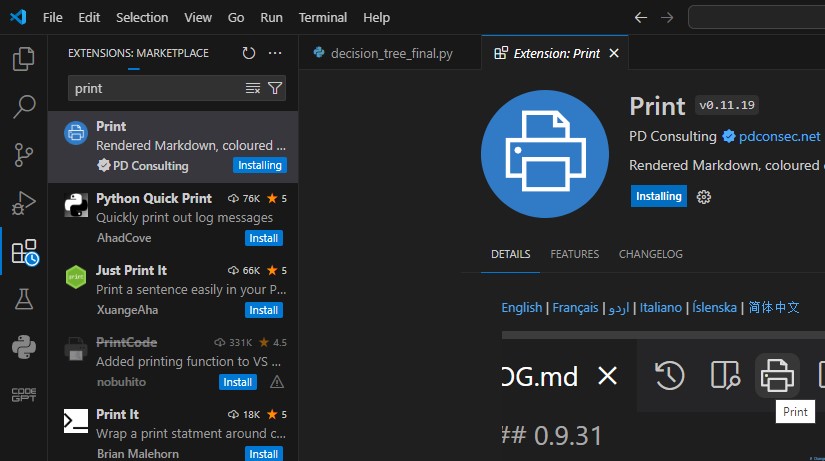Install Python Quick Print extension
This screenshot has width=825, height=461.
pyautogui.click(x=264, y=238)
